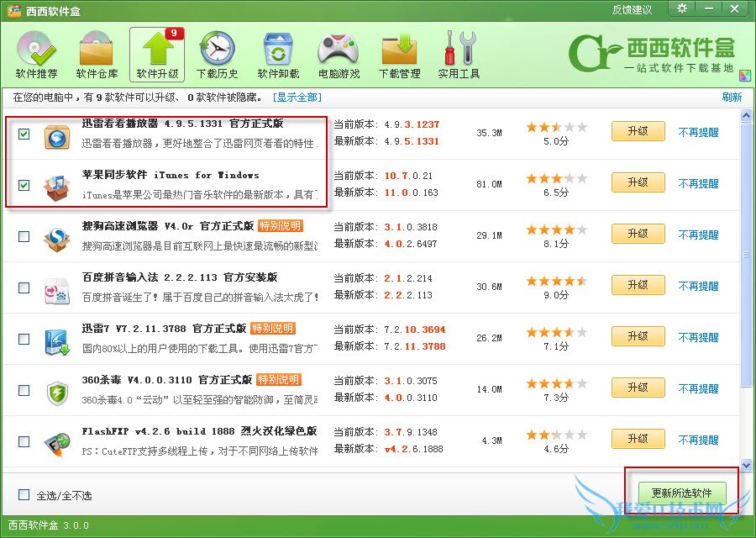
Task: Click 升级 button for 迅雷7
Action: coord(638,336)
